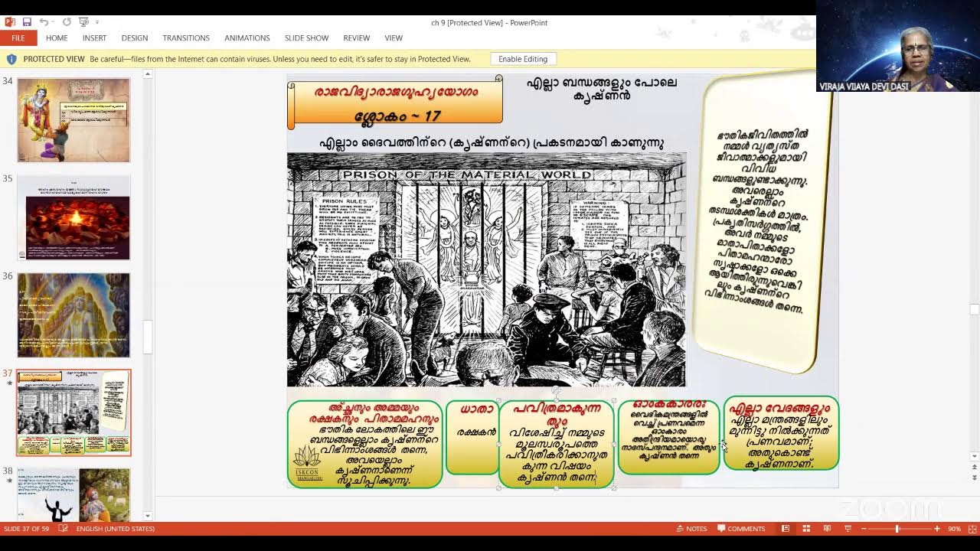Click the PowerPoint application icon in title bar

tap(10, 22)
